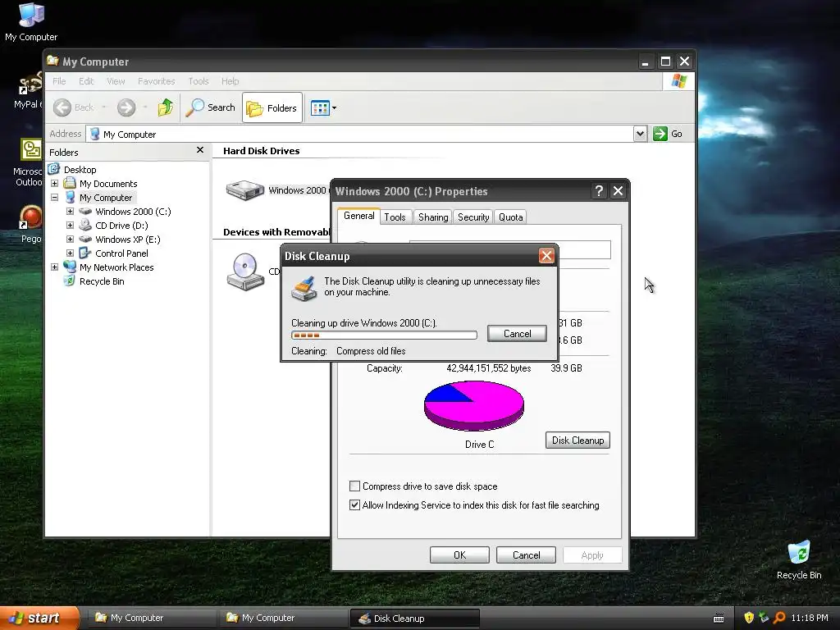This screenshot has height=630, width=840.
Task: Click OK in the Properties dialog
Action: coord(459,555)
